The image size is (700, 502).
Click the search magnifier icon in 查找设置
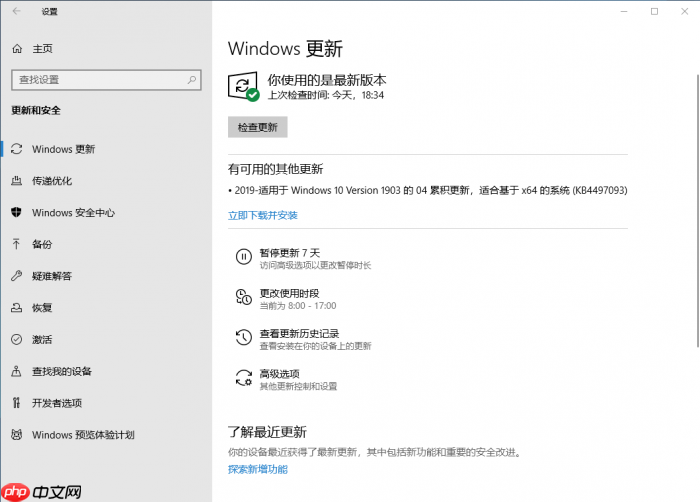(x=192, y=80)
